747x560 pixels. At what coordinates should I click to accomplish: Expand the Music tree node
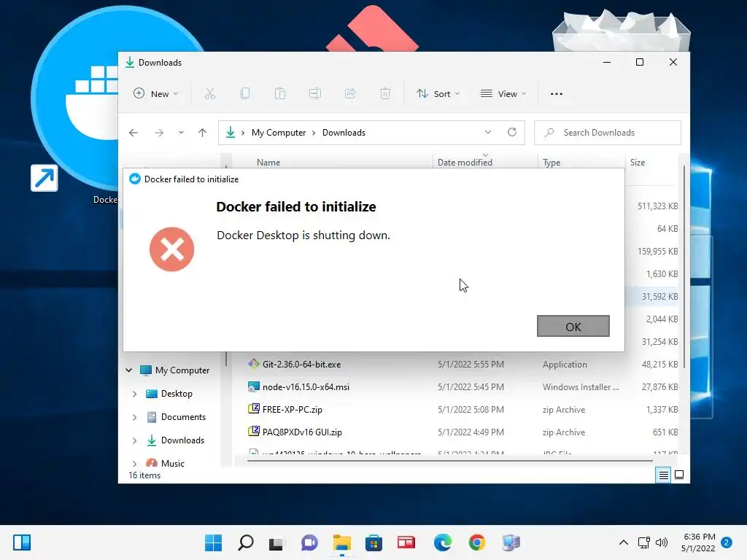(134, 463)
